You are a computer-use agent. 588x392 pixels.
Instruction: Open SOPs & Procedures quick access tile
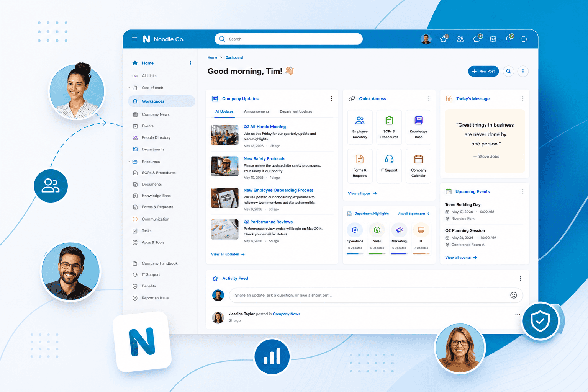(389, 127)
